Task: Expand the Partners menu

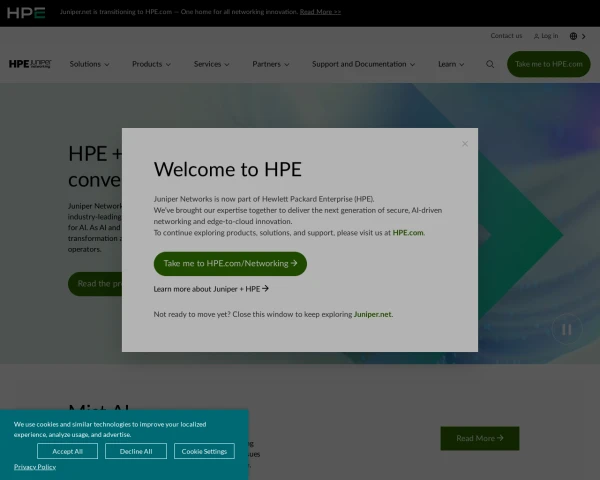Action: pyautogui.click(x=271, y=64)
